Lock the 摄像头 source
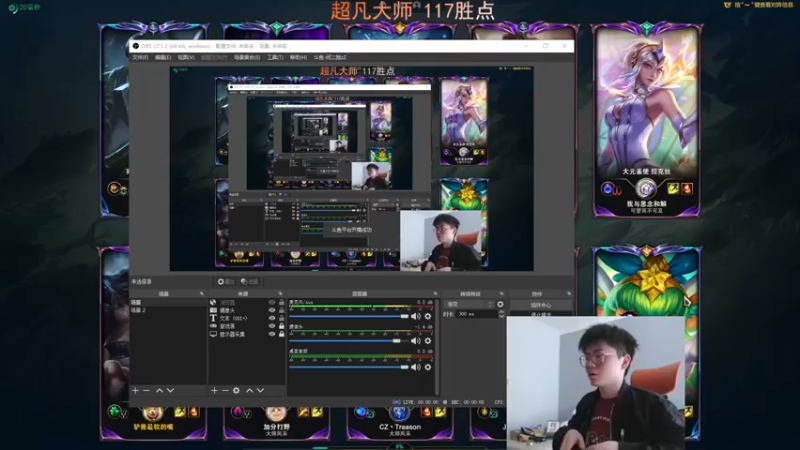 point(281,310)
